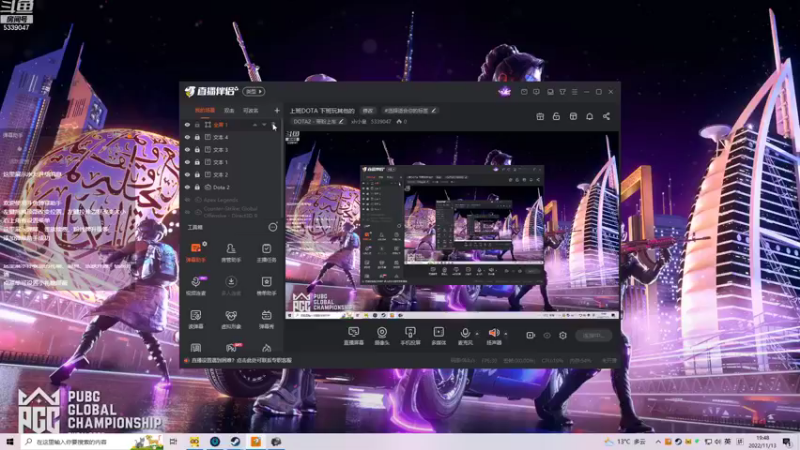Click the help notice link in the status bar
Screen dimensions: 800x450
coord(241,360)
